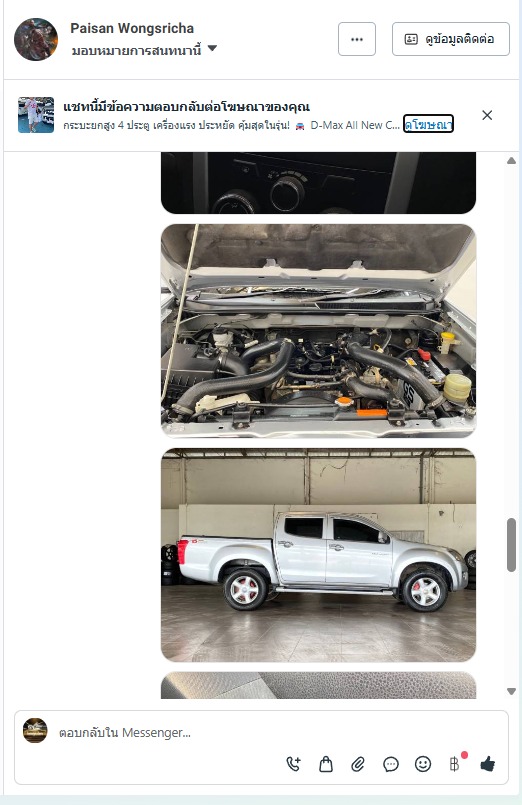Open the silver pickup side-view photo
522x805 pixels.
tap(318, 555)
